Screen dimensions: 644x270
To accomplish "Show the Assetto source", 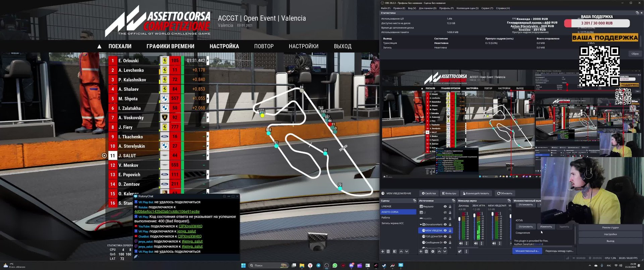I will click(445, 218).
